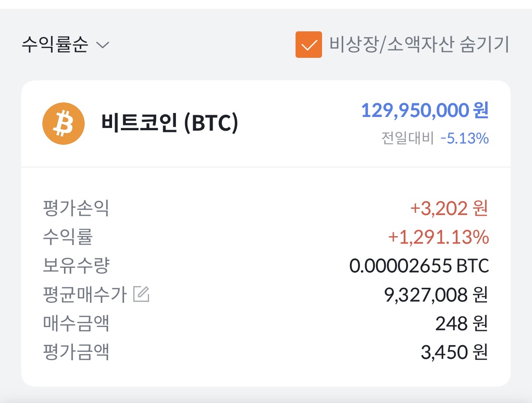Edit the 평균매수가 with the pencil icon
The width and height of the screenshot is (532, 403).
coord(142,294)
